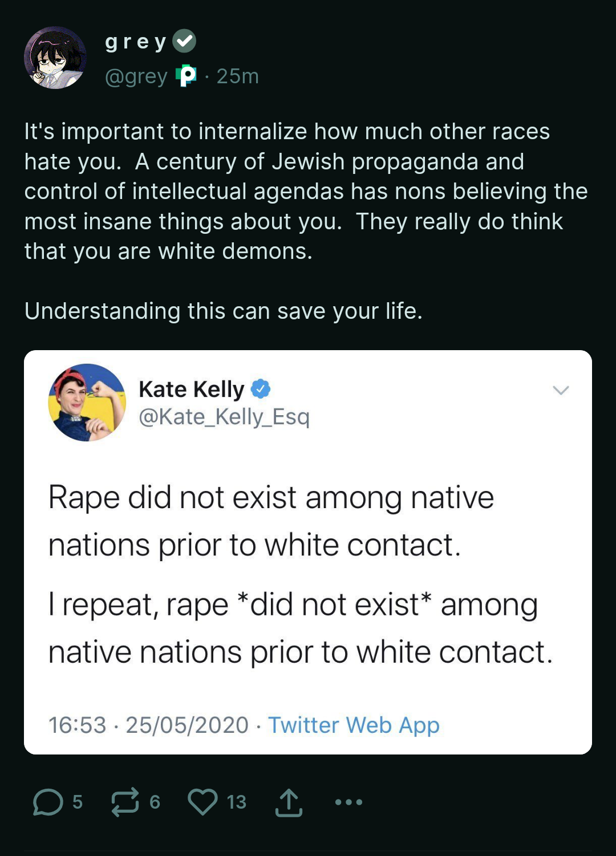The height and width of the screenshot is (856, 616).
Task: View the 6 reposts count
Action: [155, 802]
